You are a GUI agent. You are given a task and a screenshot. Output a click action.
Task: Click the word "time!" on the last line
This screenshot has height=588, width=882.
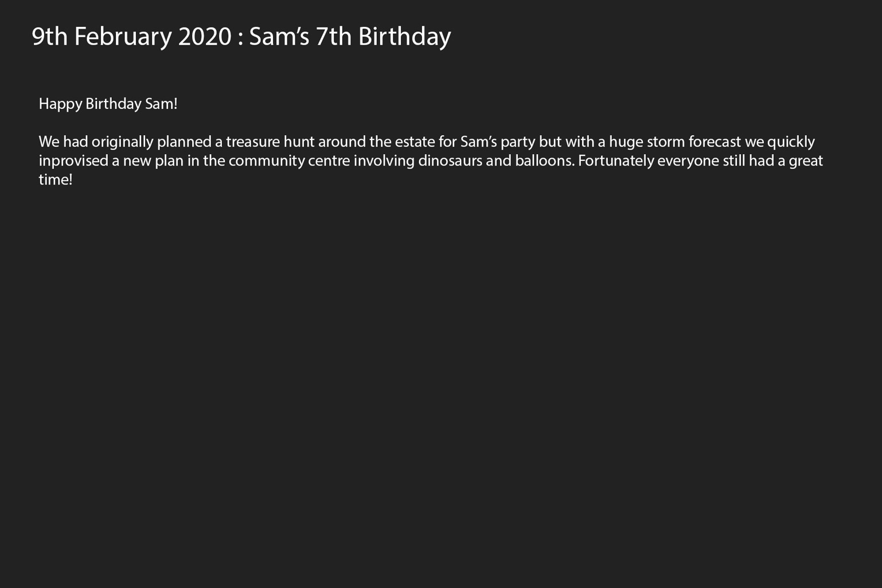coord(56,179)
